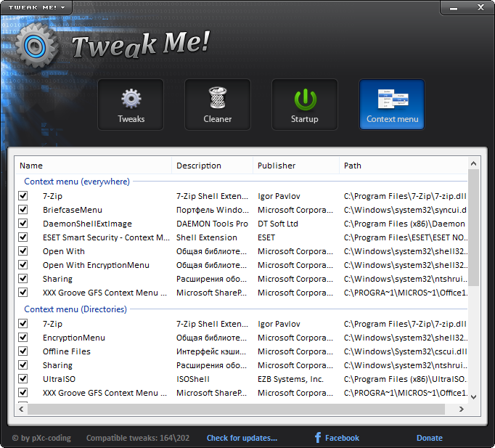The width and height of the screenshot is (495, 448).
Task: Select the Интерфейс кэши... description cell
Action: coord(211,351)
